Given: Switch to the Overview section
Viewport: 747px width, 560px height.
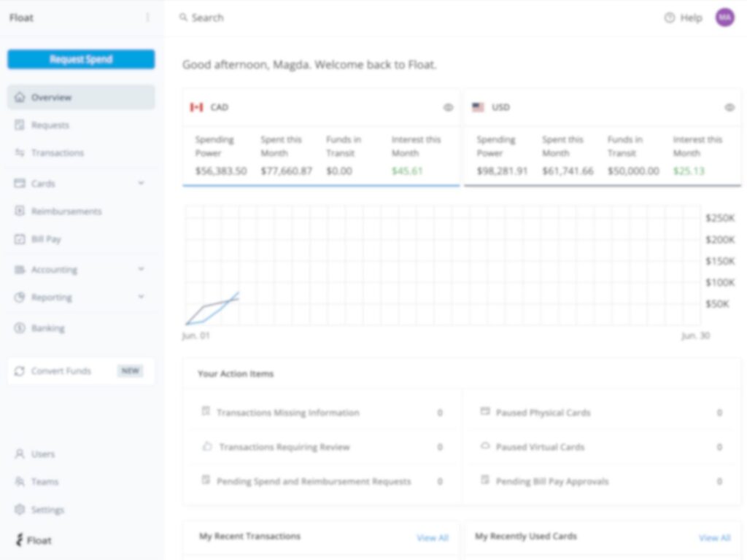Looking at the screenshot, I should coord(51,97).
